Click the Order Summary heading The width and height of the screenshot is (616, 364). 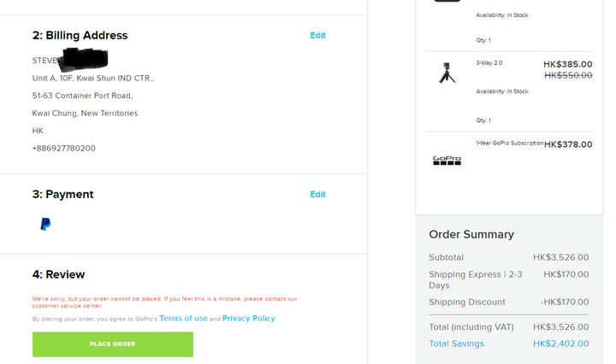[471, 235]
